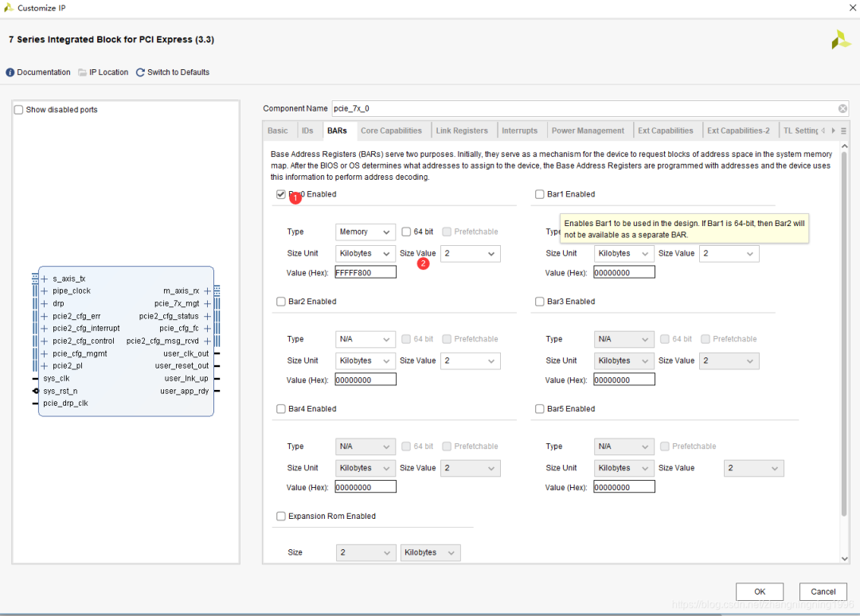Enable the Bar4 Enabled checkbox
The height and width of the screenshot is (616, 860).
coord(281,409)
